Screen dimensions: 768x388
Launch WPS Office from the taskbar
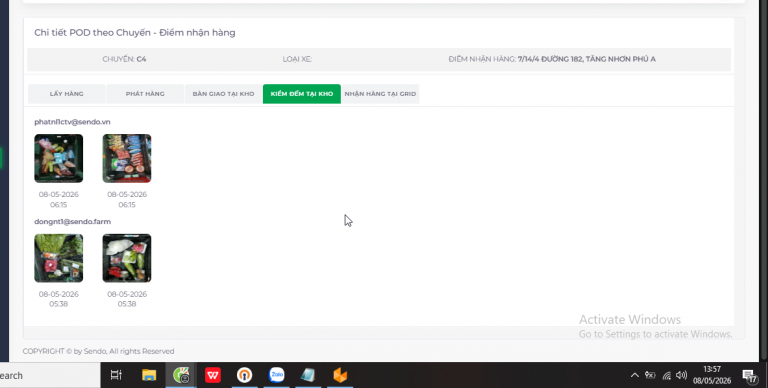(213, 375)
